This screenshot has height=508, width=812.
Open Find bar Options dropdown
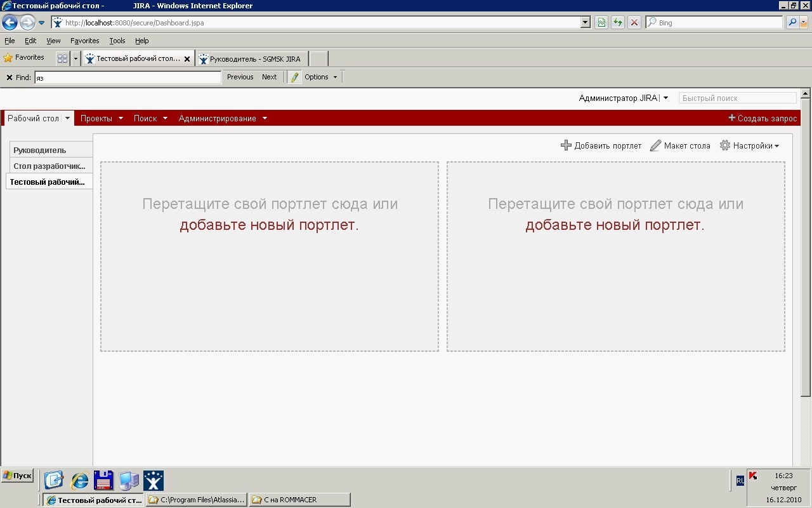click(x=321, y=77)
